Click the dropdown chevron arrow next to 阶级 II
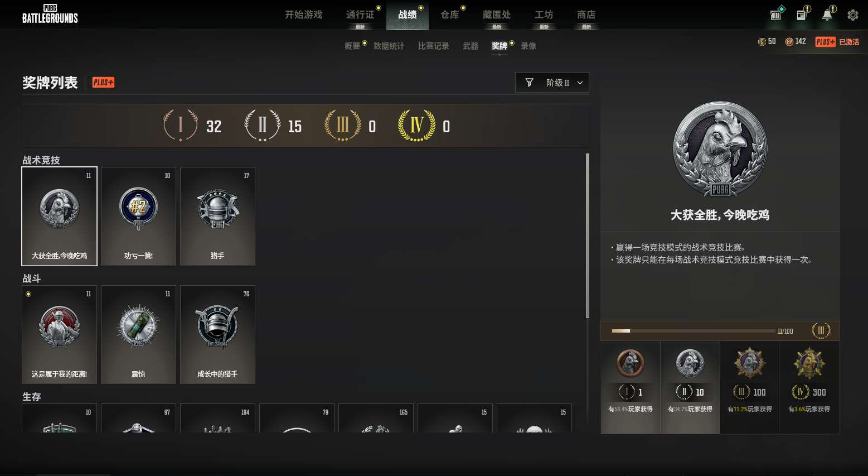 click(580, 83)
